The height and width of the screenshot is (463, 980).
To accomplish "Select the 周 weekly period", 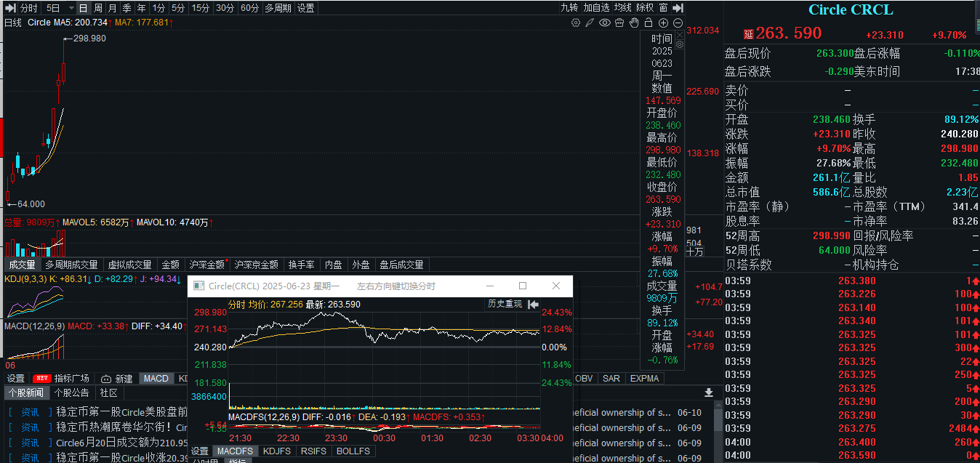I will coord(97,8).
